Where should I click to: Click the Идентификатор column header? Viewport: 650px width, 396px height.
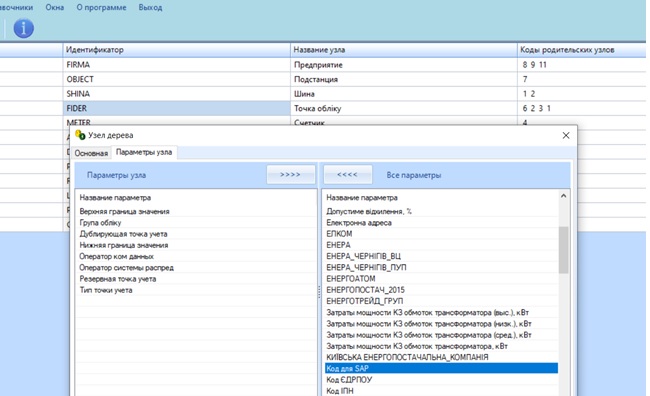tap(177, 50)
